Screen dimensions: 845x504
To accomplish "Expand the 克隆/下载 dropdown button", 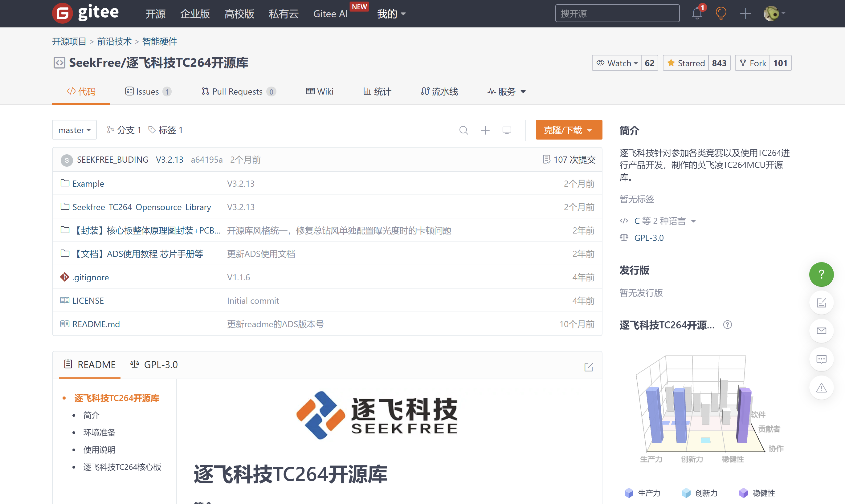I will pos(569,130).
